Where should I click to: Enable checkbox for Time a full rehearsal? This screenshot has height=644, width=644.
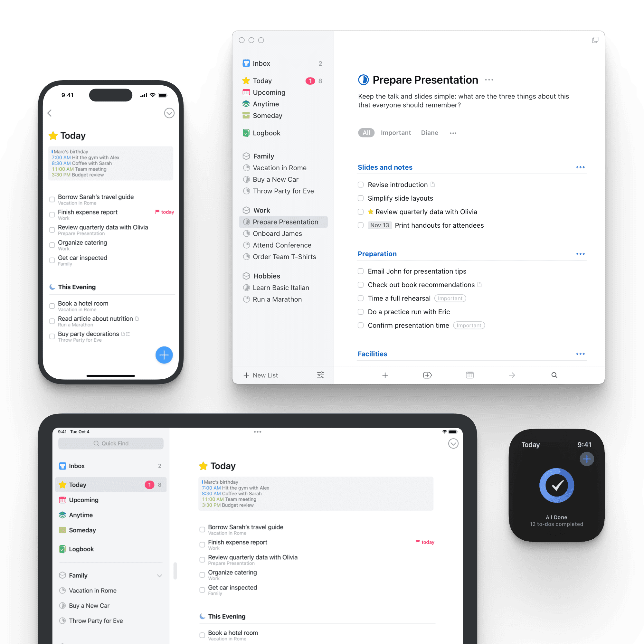pyautogui.click(x=360, y=298)
